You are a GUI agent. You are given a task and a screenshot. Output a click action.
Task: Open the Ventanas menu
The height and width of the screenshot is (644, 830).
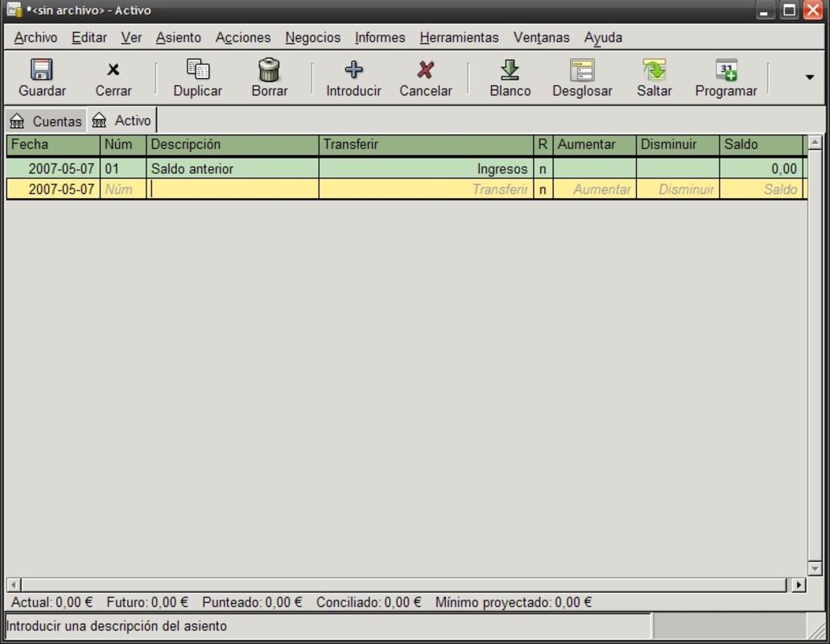(x=541, y=38)
